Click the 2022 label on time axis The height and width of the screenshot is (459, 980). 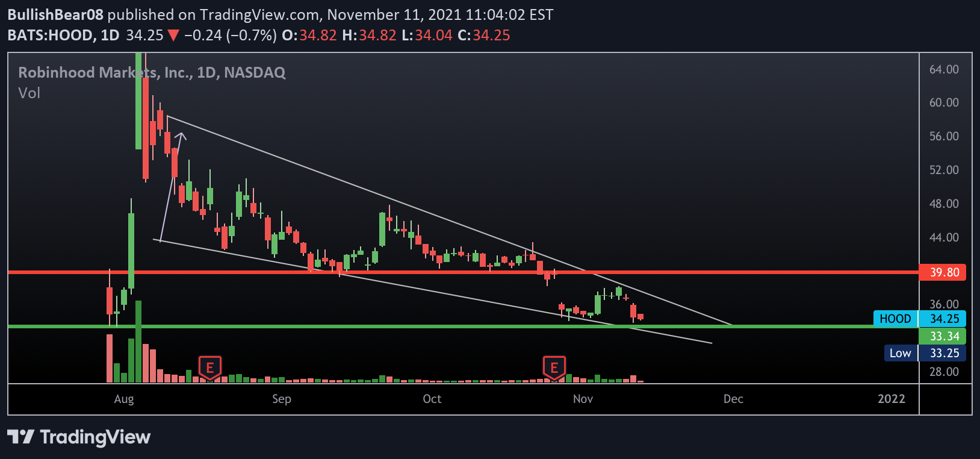pyautogui.click(x=892, y=399)
